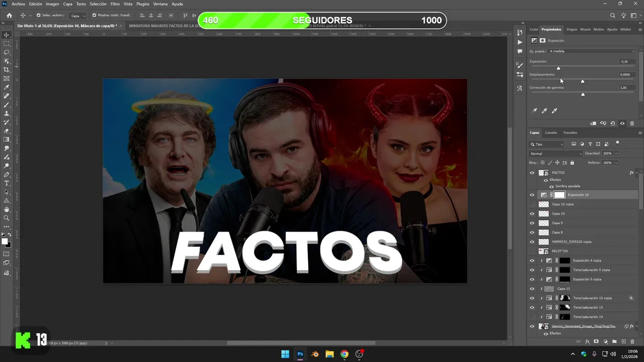
Task: Click the Home icon in options bar
Action: tap(9, 16)
